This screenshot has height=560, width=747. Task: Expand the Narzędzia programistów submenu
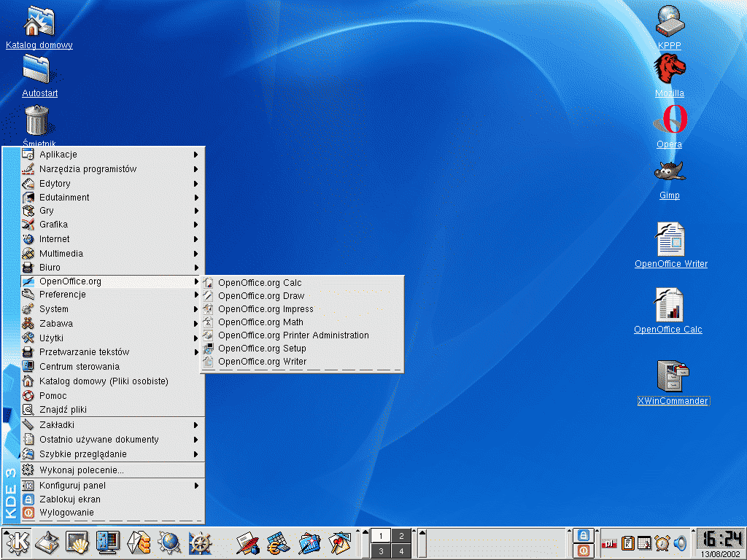[x=112, y=168]
